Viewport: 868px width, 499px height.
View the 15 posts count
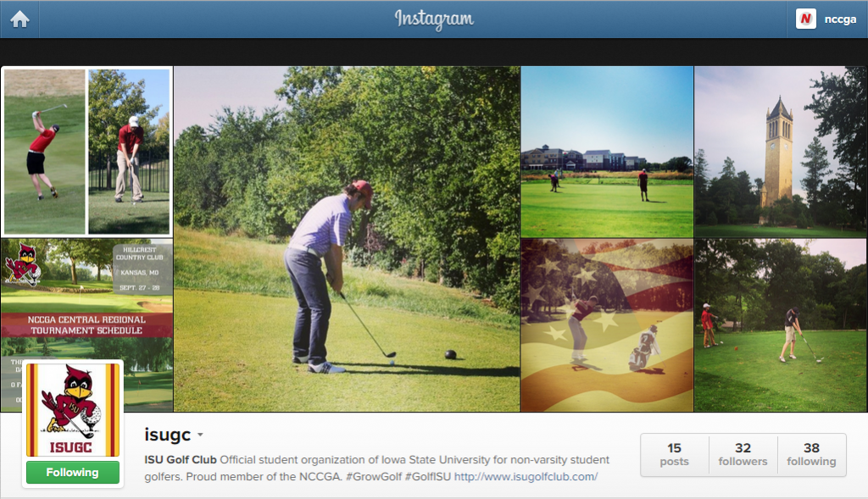coord(674,454)
